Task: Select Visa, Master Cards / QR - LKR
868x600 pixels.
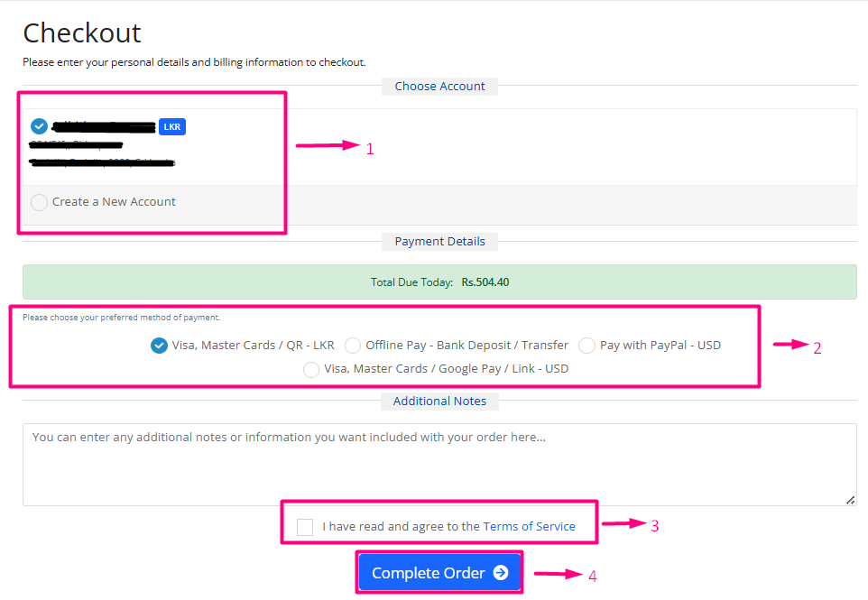Action: [x=160, y=346]
